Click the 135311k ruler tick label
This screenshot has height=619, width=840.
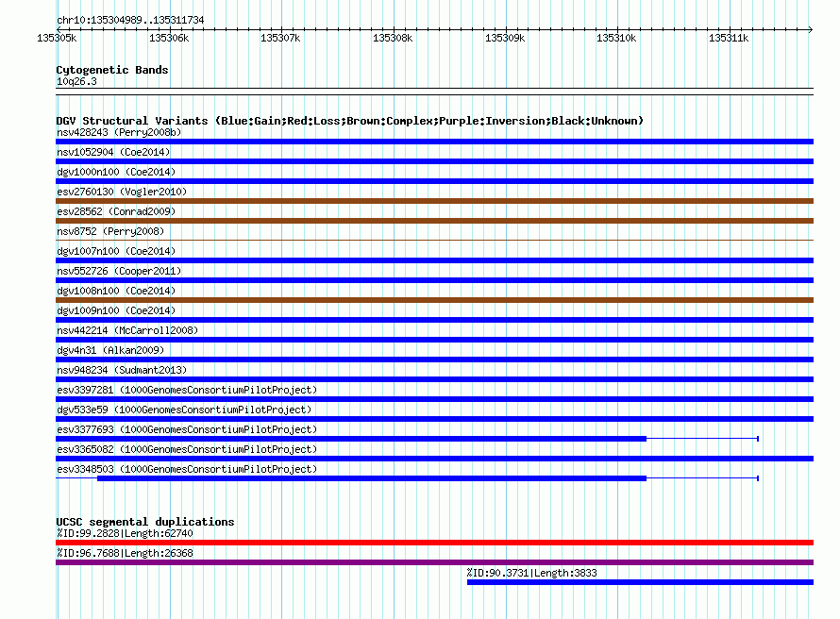pyautogui.click(x=729, y=38)
